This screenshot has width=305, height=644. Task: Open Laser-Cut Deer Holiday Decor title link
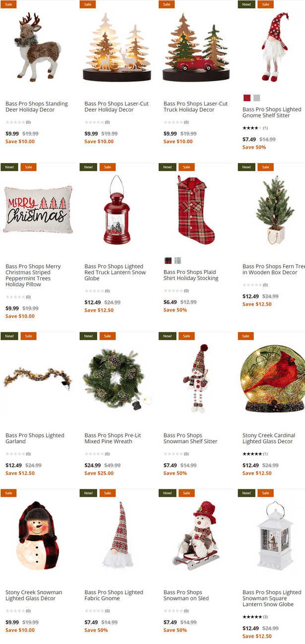pos(117,107)
